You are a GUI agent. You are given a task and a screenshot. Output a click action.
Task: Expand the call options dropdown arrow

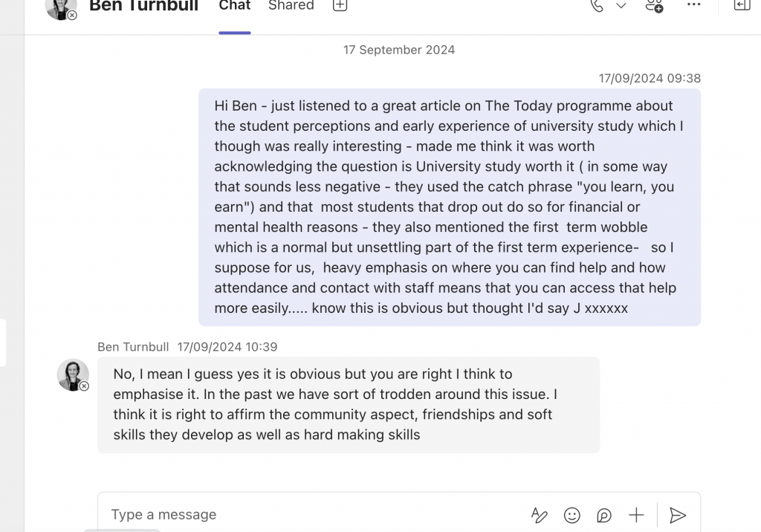[621, 6]
